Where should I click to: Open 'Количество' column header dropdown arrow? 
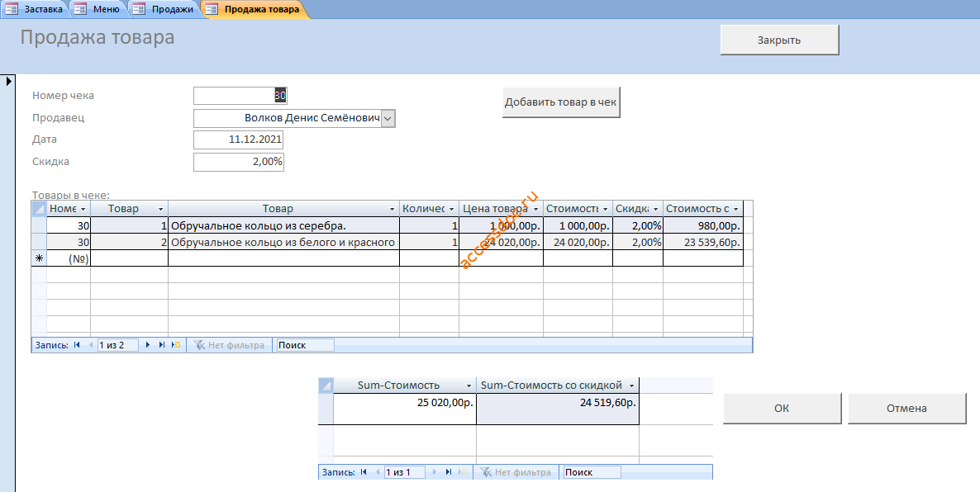(x=452, y=209)
